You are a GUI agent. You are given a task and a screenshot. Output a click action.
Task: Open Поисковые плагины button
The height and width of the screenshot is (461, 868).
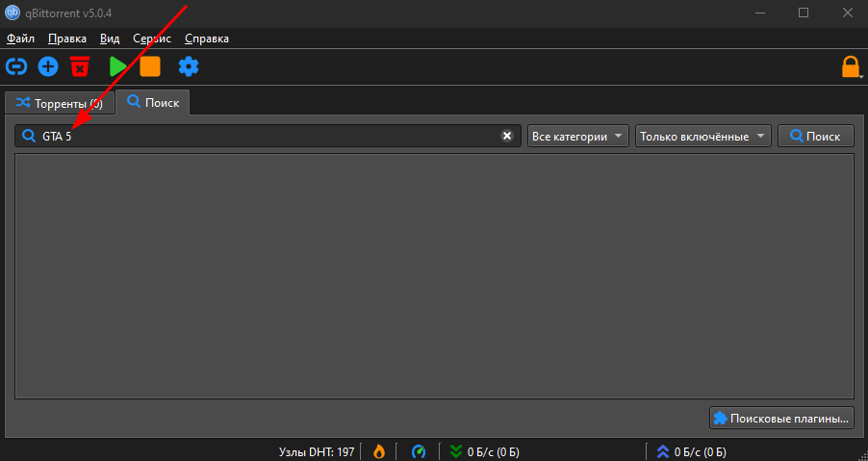(x=781, y=419)
